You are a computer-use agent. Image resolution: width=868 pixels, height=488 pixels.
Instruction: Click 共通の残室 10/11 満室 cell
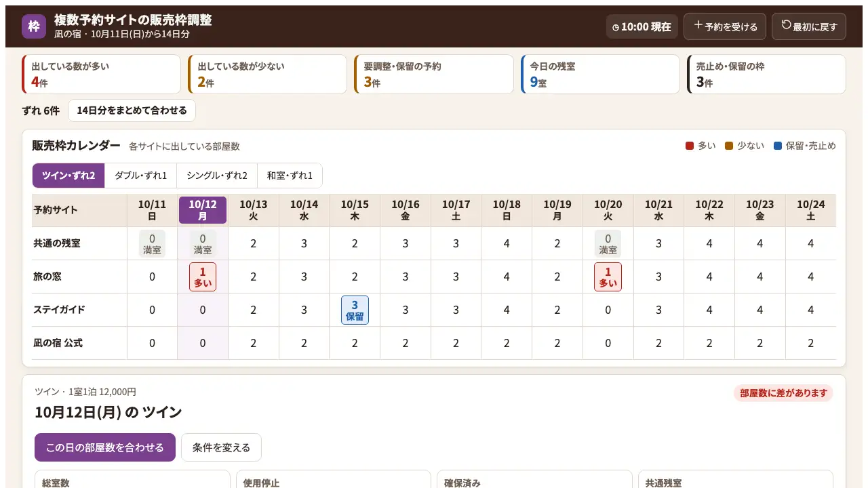(152, 243)
